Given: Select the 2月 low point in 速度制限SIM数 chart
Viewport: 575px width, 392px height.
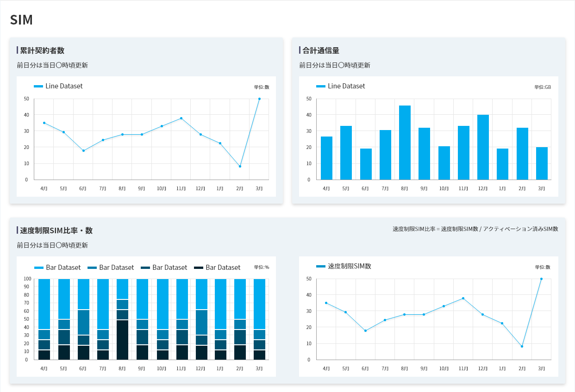Looking at the screenshot, I should 522,346.
